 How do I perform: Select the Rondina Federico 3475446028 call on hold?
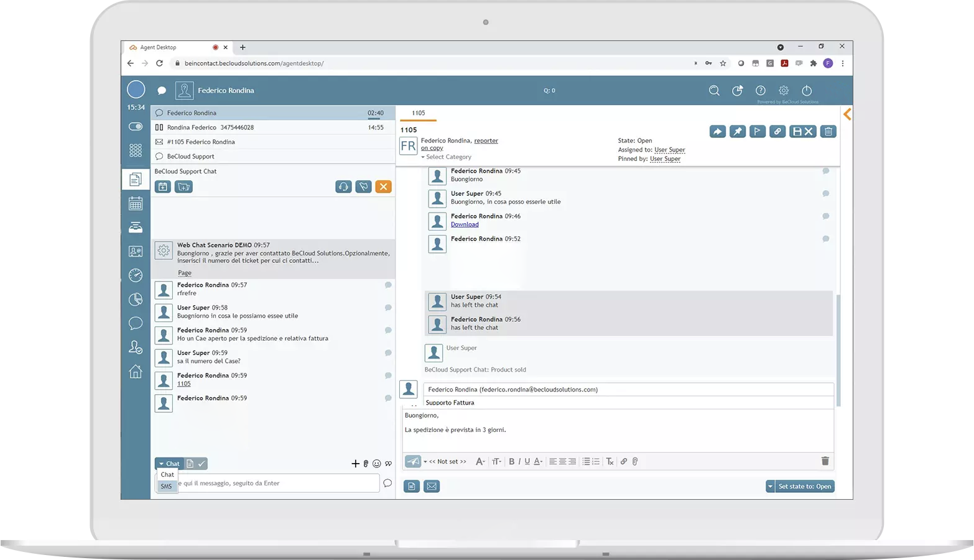[x=273, y=127]
